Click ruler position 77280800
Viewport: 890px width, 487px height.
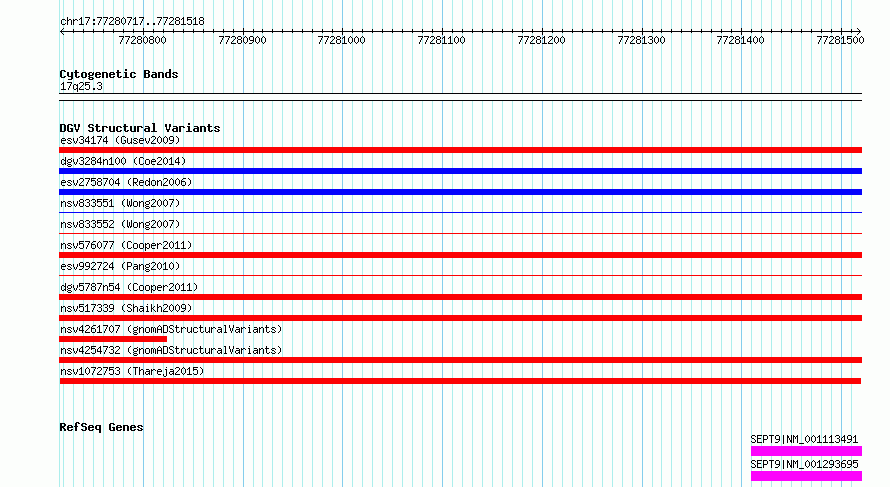(x=142, y=40)
